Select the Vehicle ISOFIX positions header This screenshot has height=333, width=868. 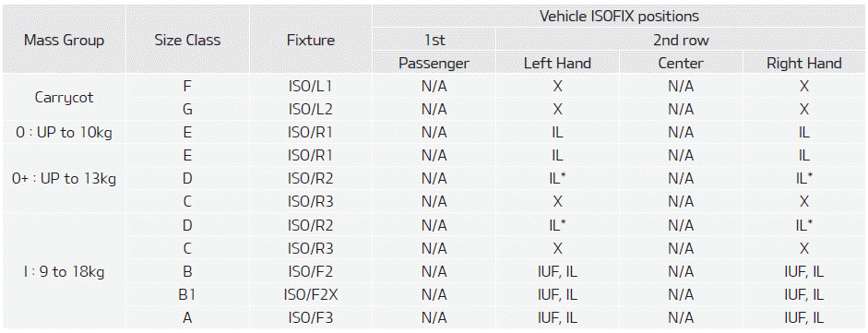point(620,16)
